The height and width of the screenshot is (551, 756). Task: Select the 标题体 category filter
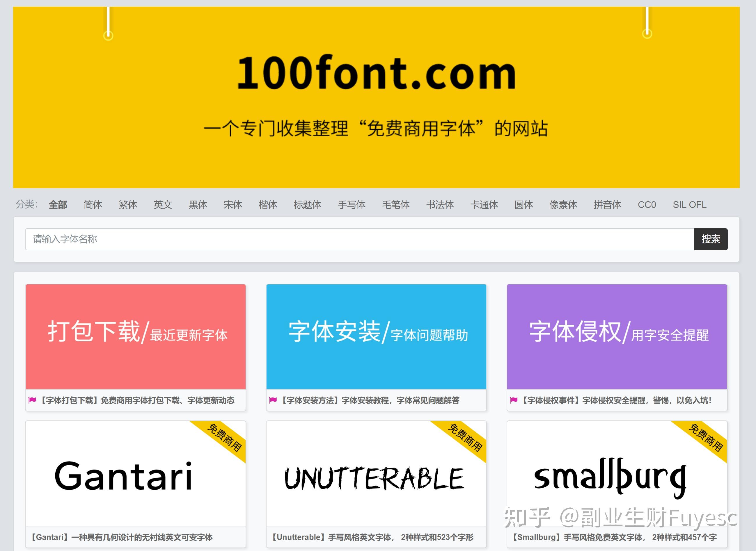click(307, 204)
